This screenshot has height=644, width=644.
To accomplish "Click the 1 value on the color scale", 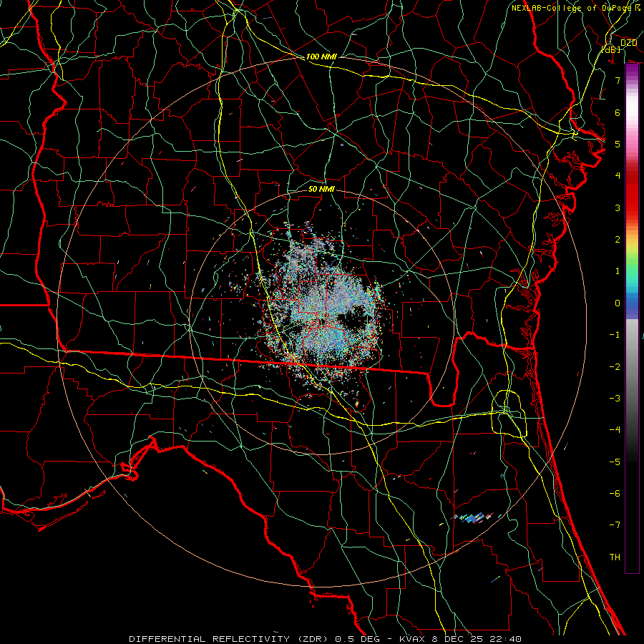I will pyautogui.click(x=618, y=270).
